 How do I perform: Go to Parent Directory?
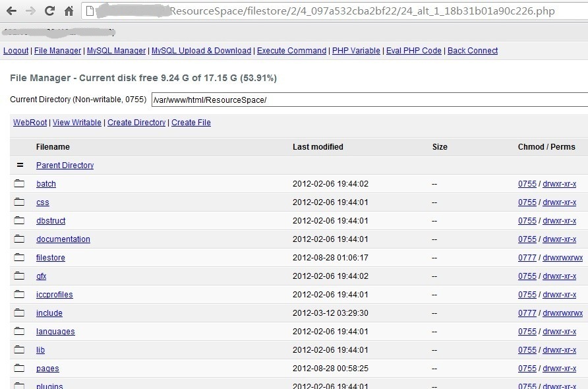point(65,165)
